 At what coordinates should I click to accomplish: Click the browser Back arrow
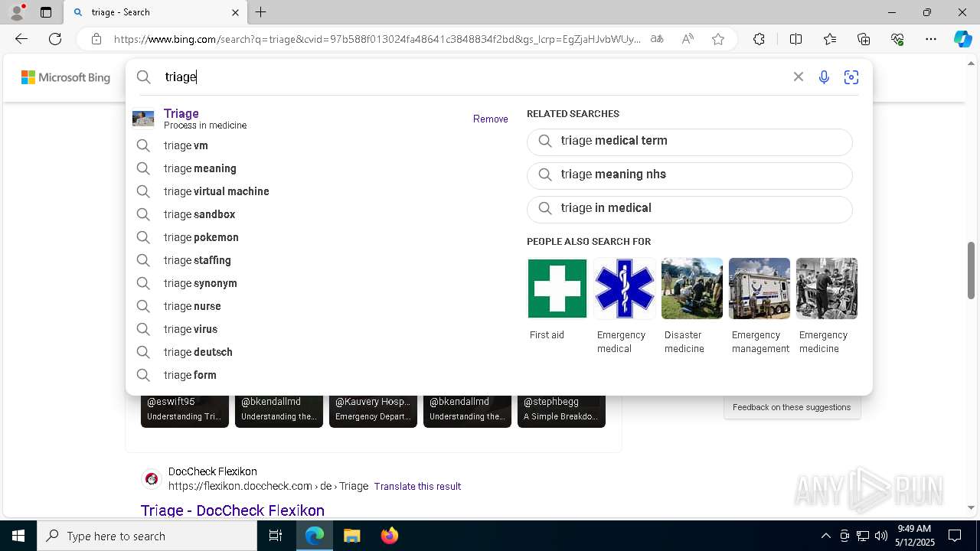pos(21,39)
